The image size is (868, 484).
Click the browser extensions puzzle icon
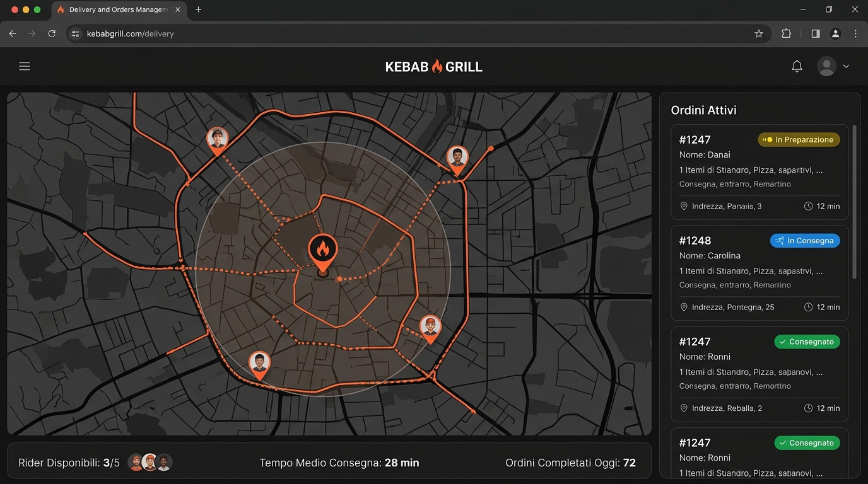coord(786,33)
